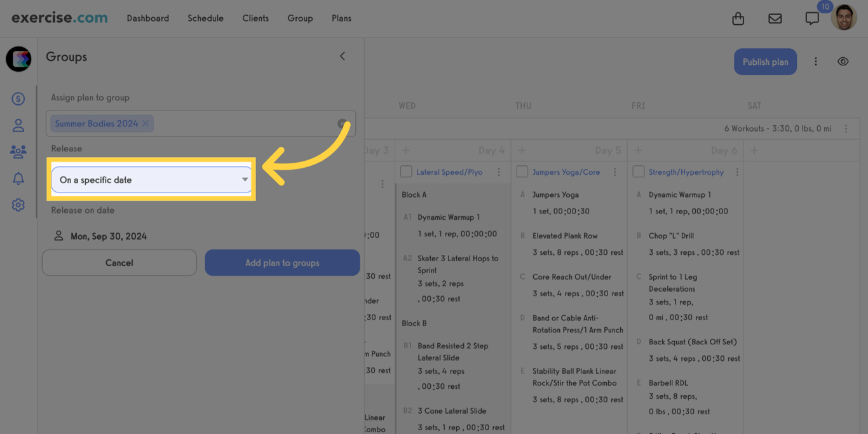This screenshot has height=434, width=868.
Task: Open the shopping bag icon in top bar
Action: pyautogui.click(x=738, y=18)
